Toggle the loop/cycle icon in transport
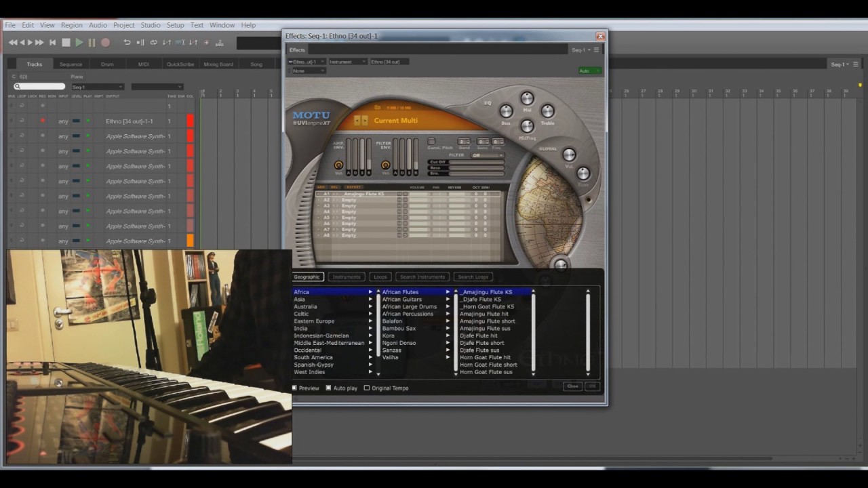The image size is (868, 488). [153, 43]
